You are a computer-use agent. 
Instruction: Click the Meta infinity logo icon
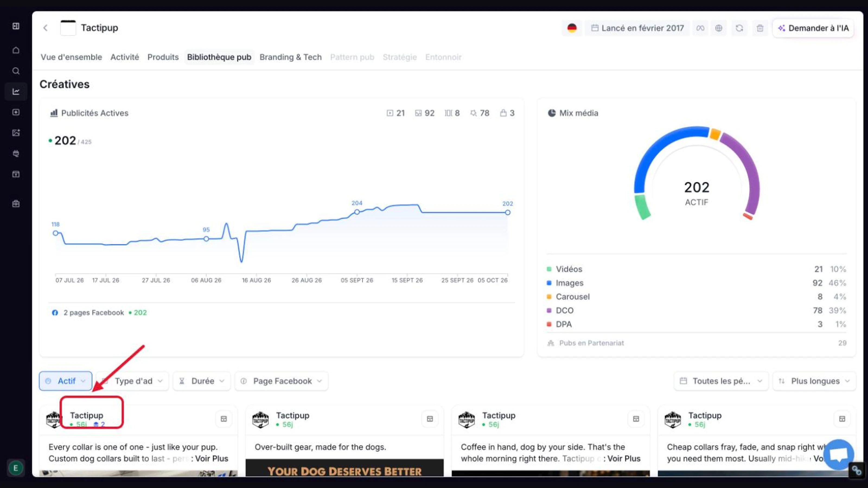pyautogui.click(x=700, y=28)
